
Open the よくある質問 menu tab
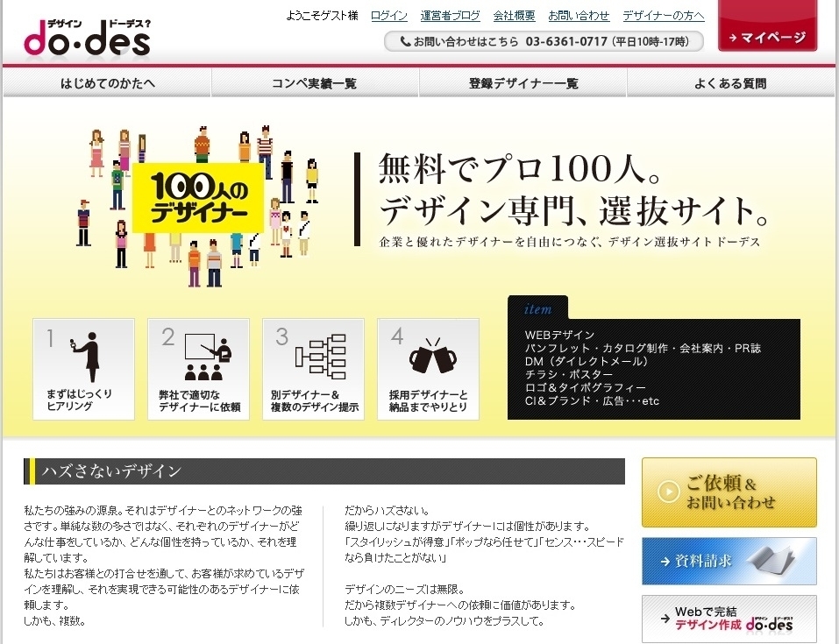pyautogui.click(x=730, y=83)
